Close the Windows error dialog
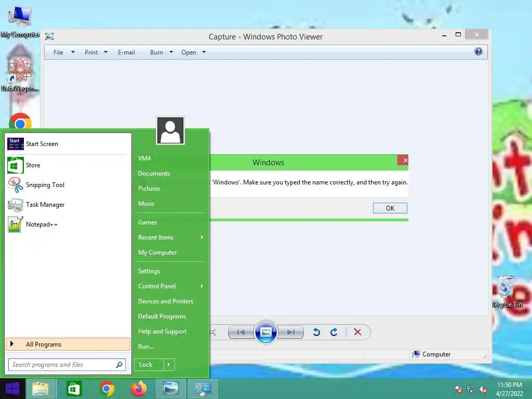The width and height of the screenshot is (532, 399). click(403, 160)
